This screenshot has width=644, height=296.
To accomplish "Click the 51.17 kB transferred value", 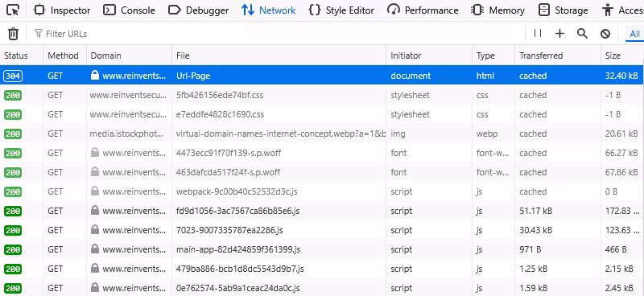I will (x=535, y=211).
